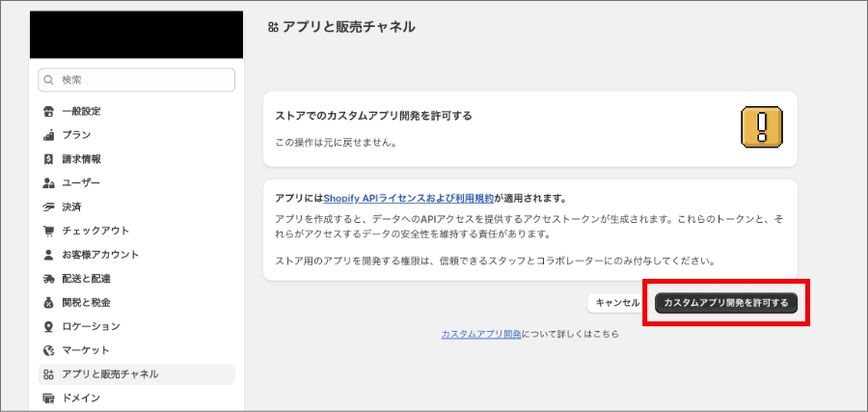
Task: Click the person icon beside お客様アカウント
Action: point(49,255)
